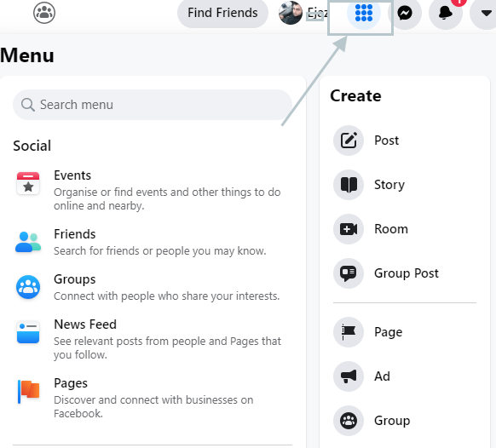
Task: Click the magnifier icon in Search menu
Action: (x=28, y=105)
